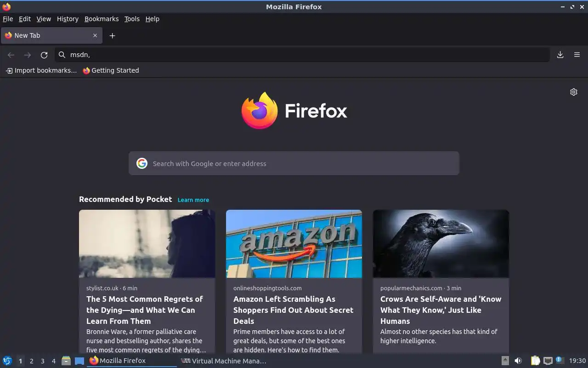Click Firefox icon in window title bar
588x368 pixels.
click(6, 6)
